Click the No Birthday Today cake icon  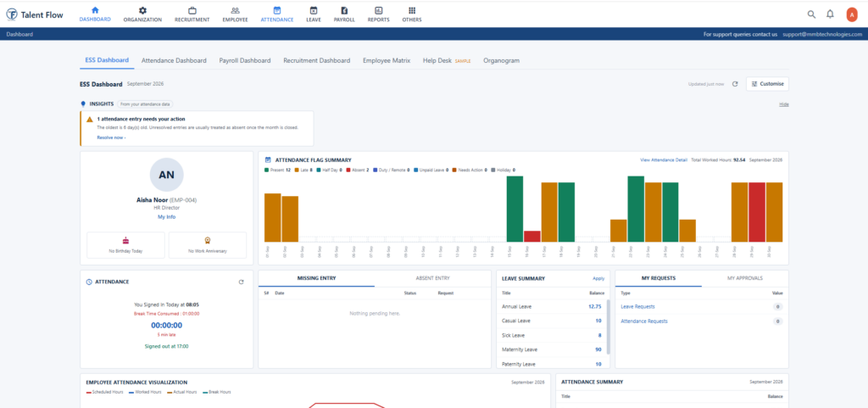[125, 240]
